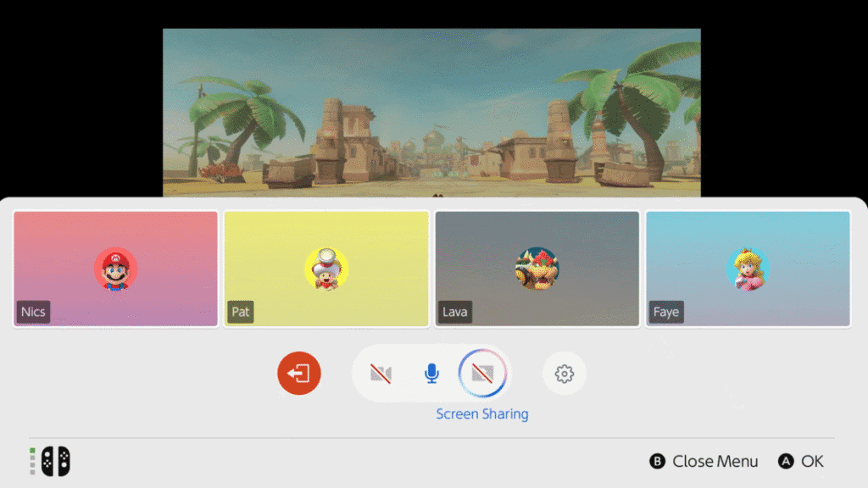Mute the microphone
868x488 pixels.
431,374
